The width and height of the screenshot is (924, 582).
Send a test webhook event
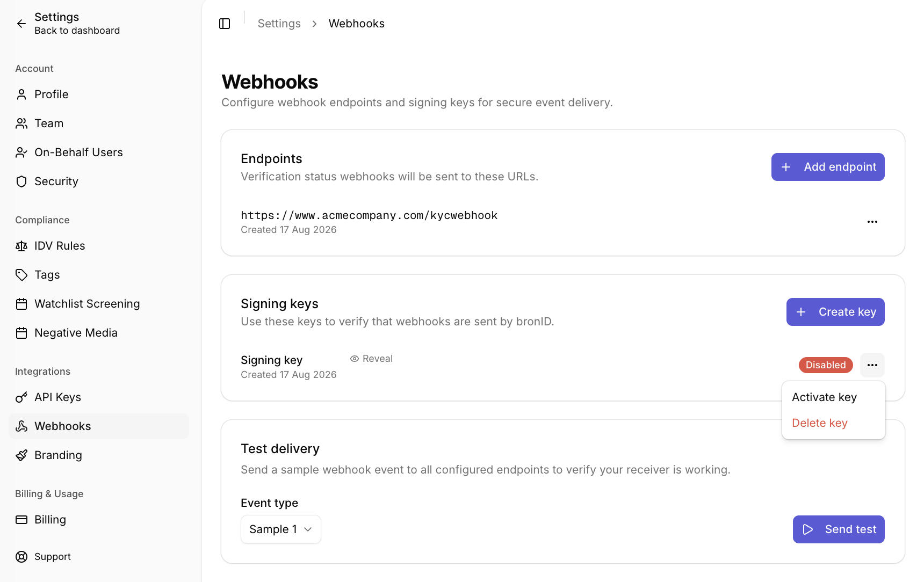click(839, 529)
